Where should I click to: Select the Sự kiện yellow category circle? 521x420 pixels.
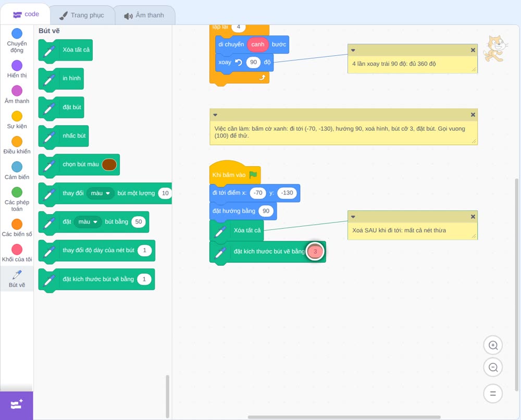click(x=17, y=116)
